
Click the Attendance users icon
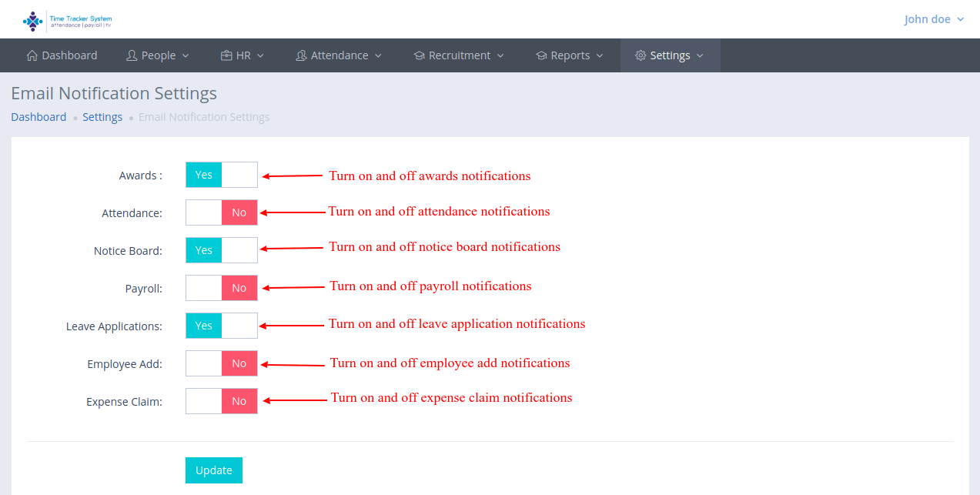pos(301,55)
